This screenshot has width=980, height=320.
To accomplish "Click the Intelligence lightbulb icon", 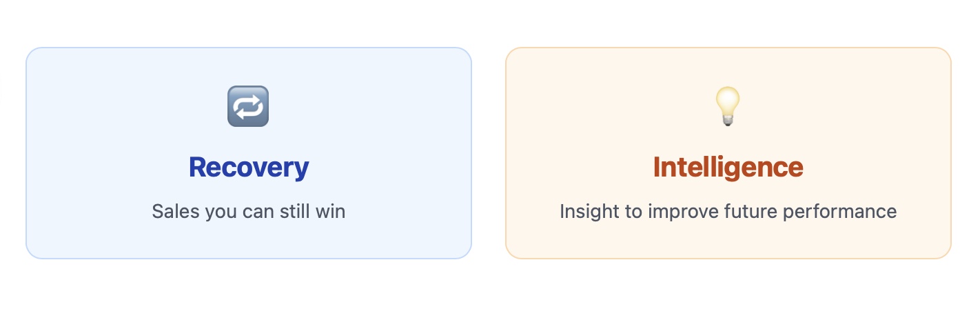I will (x=728, y=106).
